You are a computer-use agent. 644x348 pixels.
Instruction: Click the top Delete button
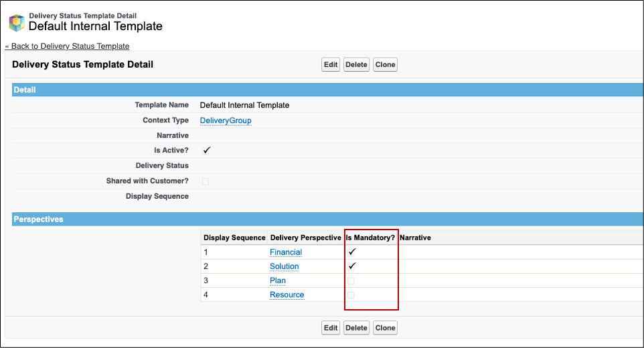356,64
